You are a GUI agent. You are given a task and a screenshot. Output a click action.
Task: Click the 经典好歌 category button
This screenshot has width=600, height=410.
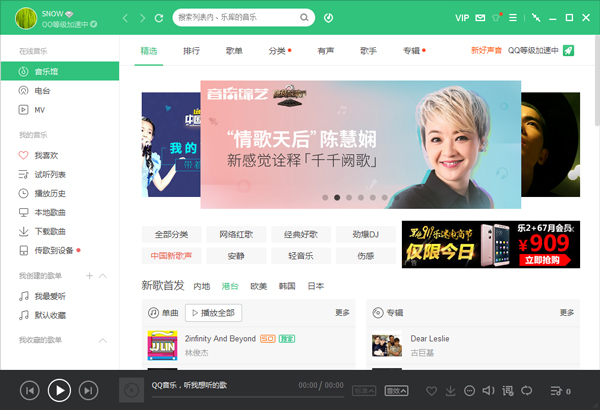301,234
